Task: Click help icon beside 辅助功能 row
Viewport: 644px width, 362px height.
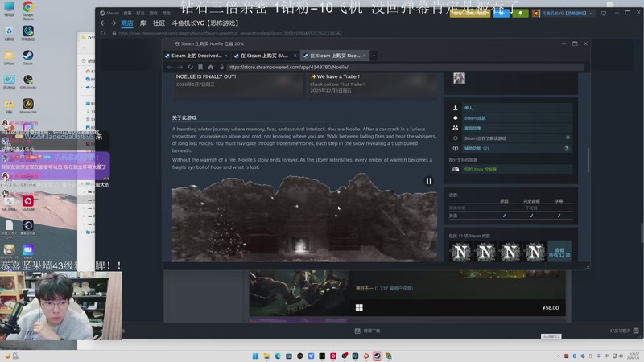Action: (567, 148)
